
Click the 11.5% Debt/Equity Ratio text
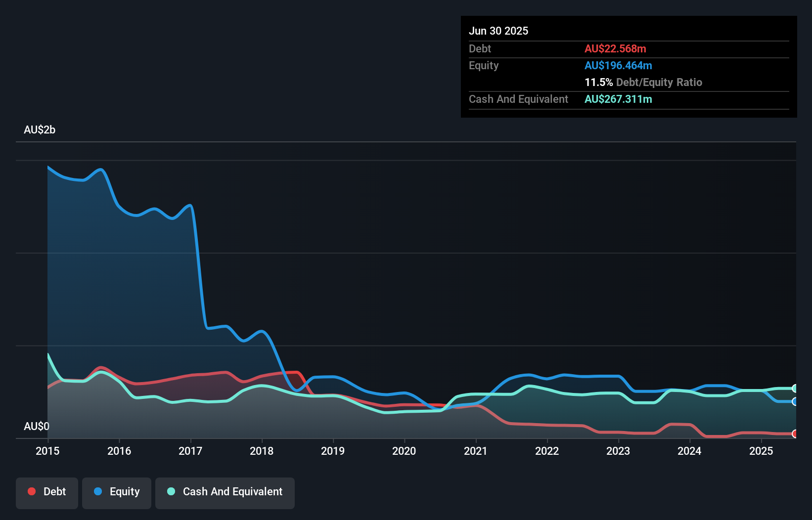pos(643,82)
